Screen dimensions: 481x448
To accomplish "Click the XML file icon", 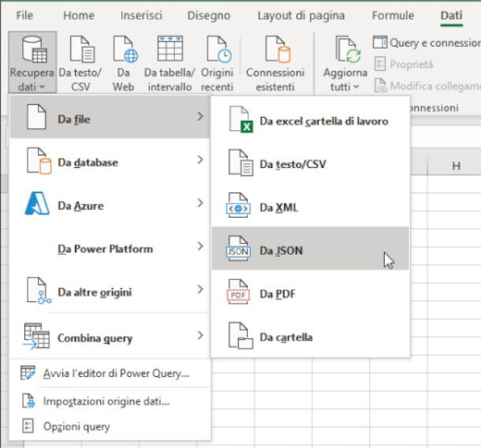I will [238, 205].
